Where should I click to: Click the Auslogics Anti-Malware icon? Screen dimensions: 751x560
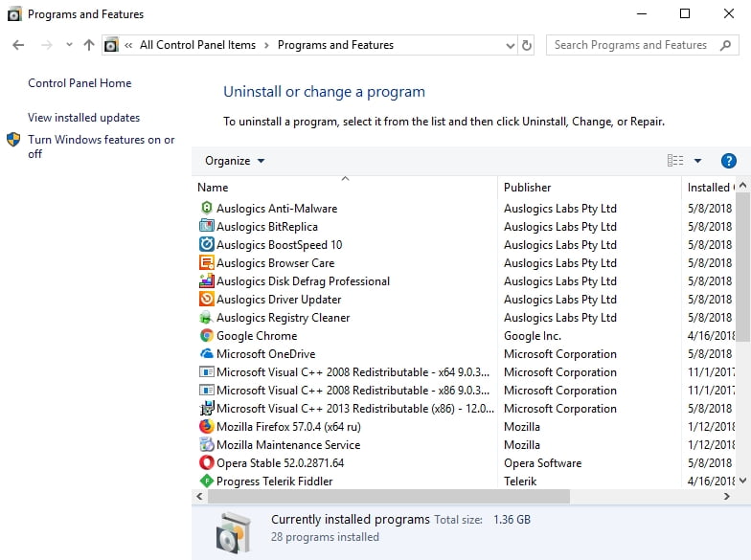click(x=207, y=209)
